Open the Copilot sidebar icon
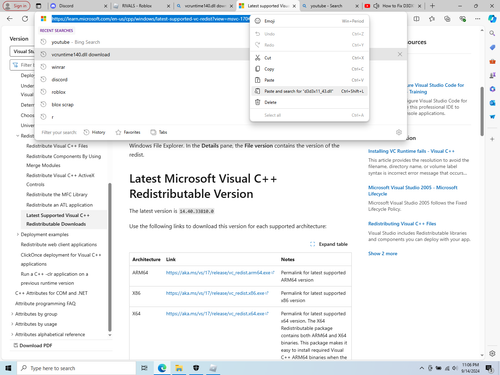The width and height of the screenshot is (500, 375). coord(492,19)
